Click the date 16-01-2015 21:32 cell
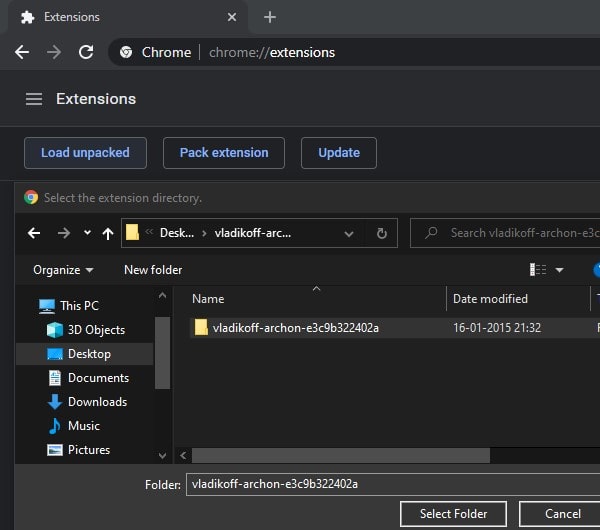Screen dimensions: 600x530 click(x=497, y=328)
